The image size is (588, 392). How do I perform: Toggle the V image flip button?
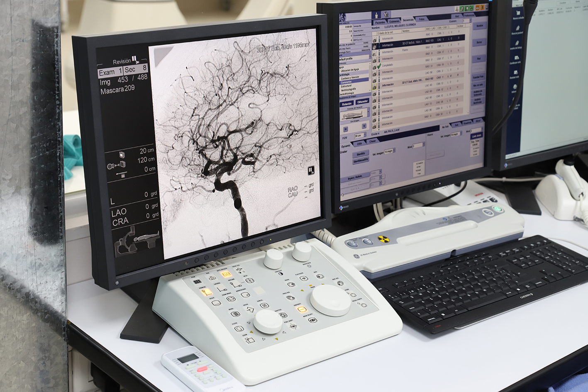(364, 126)
